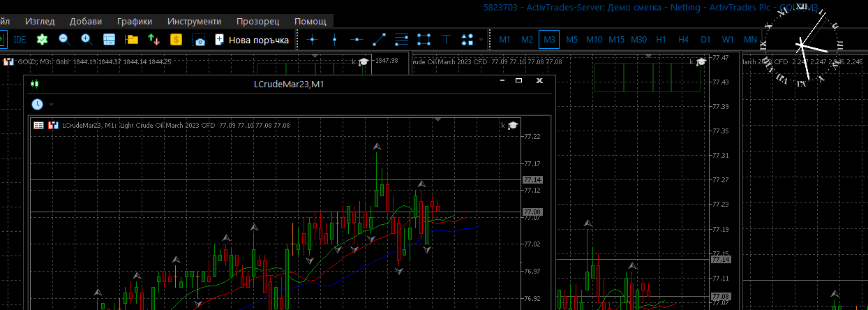Open the Помощ menu
The width and height of the screenshot is (868, 310).
(310, 21)
